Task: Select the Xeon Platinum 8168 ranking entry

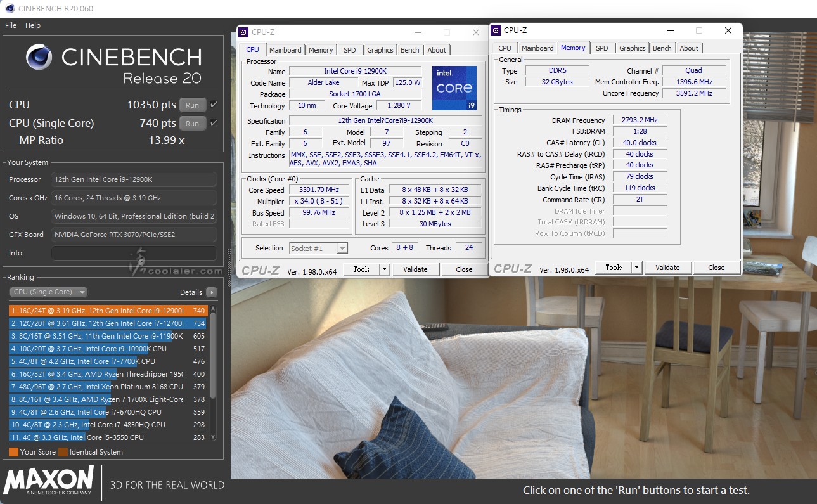Action: [108, 387]
